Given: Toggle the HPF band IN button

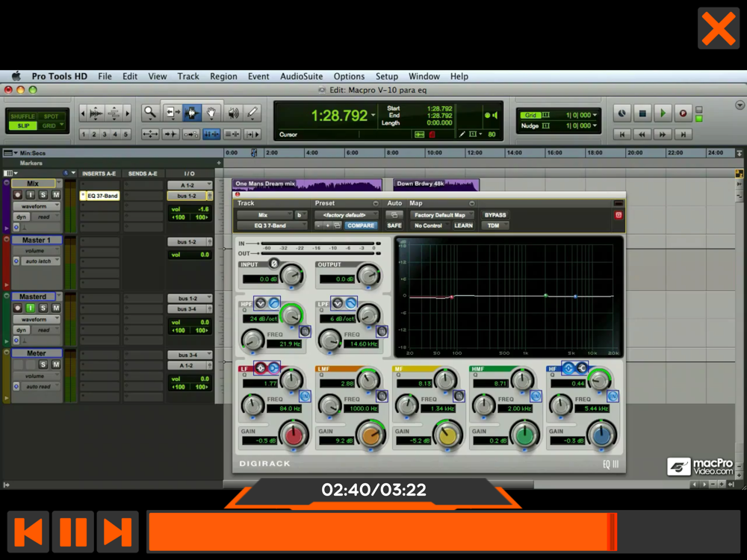Looking at the screenshot, I should (305, 331).
